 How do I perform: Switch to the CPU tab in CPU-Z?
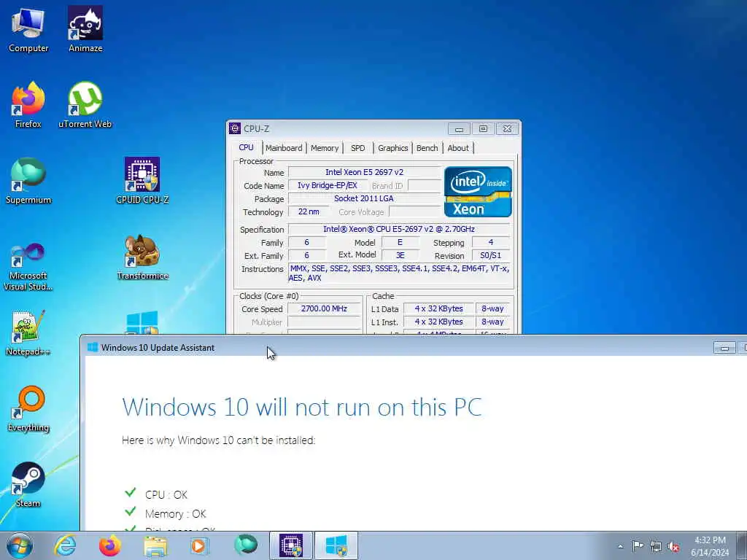coord(247,147)
